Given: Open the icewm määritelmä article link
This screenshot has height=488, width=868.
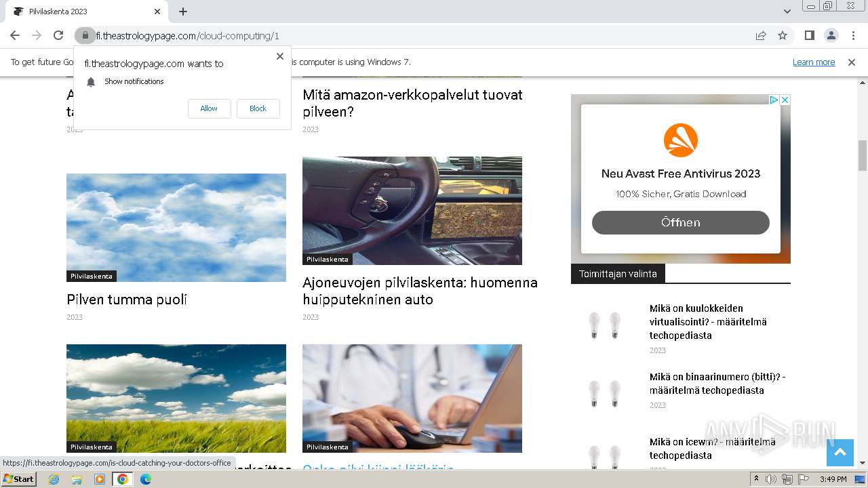Looking at the screenshot, I should click(712, 449).
